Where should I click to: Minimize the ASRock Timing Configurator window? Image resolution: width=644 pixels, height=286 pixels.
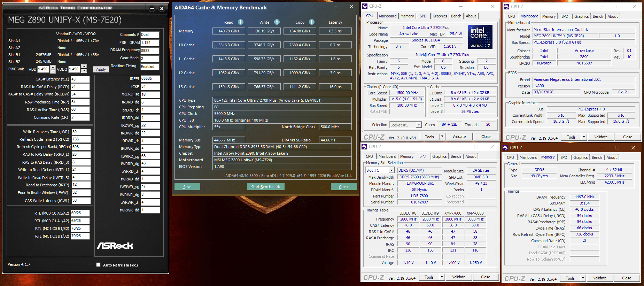point(152,9)
